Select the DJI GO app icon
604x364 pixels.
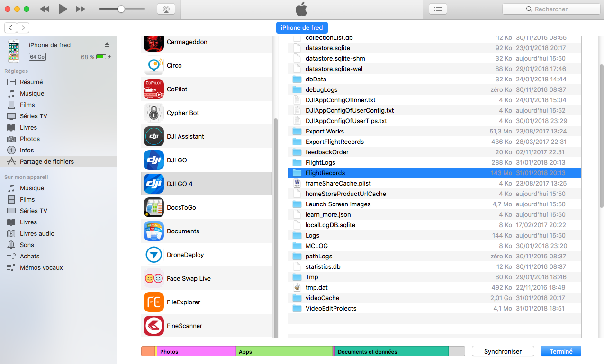[154, 160]
